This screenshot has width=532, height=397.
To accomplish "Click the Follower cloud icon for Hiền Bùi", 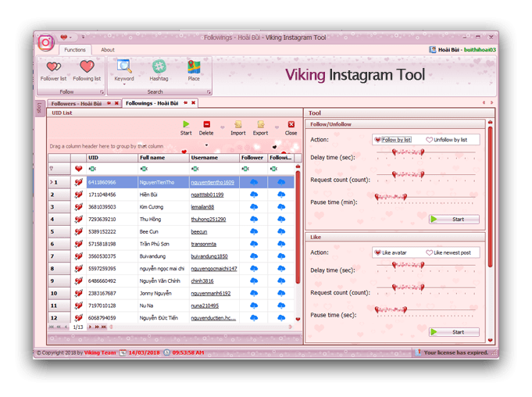I will pyautogui.click(x=254, y=195).
